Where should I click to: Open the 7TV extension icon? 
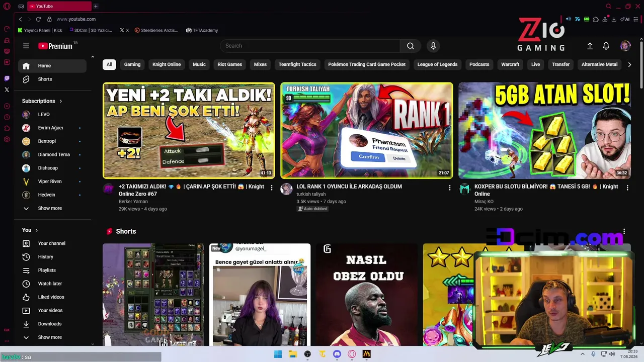point(578,19)
